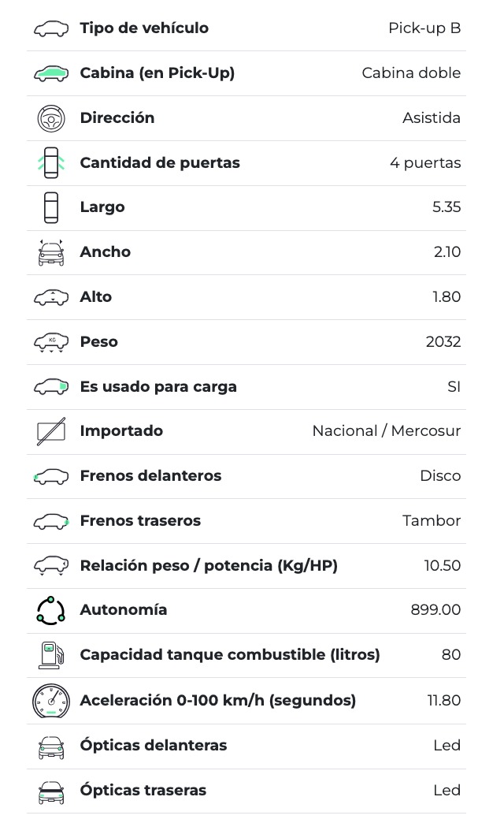Click the front-view car icon beside Ancho
Image resolution: width=504 pixels, height=834 pixels.
[51, 252]
